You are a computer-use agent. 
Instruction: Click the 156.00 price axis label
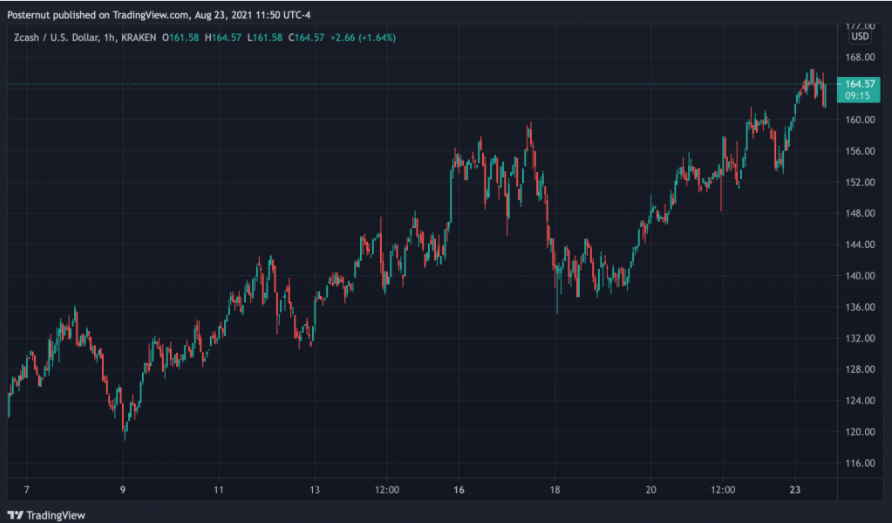click(x=860, y=151)
